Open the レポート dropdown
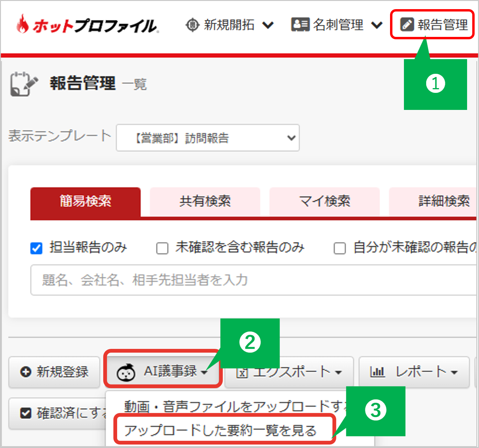 point(414,372)
